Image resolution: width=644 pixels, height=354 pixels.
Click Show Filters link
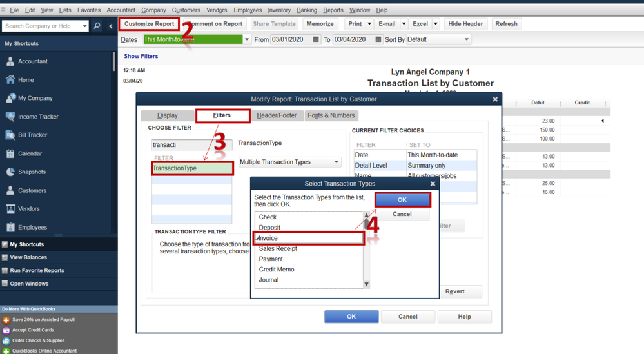pos(141,56)
